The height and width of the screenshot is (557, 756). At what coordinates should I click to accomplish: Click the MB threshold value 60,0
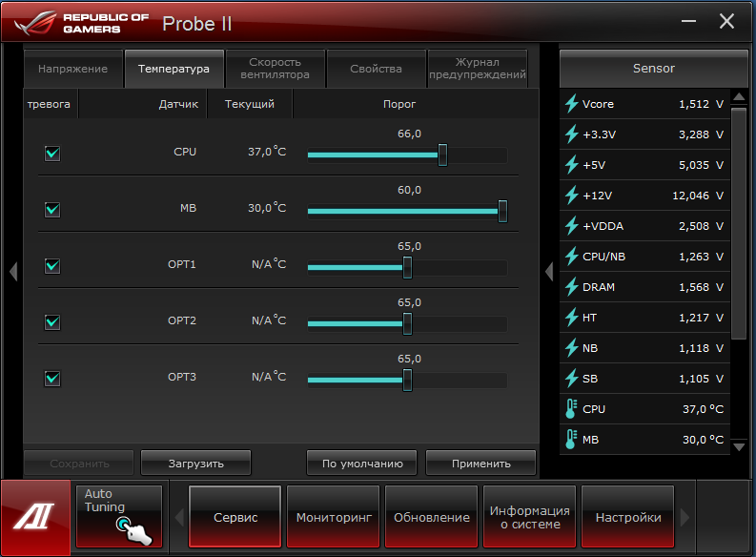(x=409, y=190)
